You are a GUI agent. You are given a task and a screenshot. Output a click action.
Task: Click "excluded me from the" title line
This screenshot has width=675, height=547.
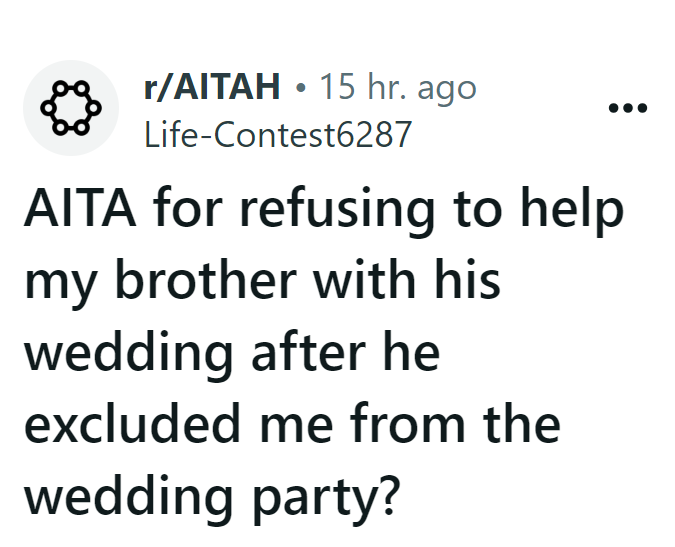click(291, 426)
